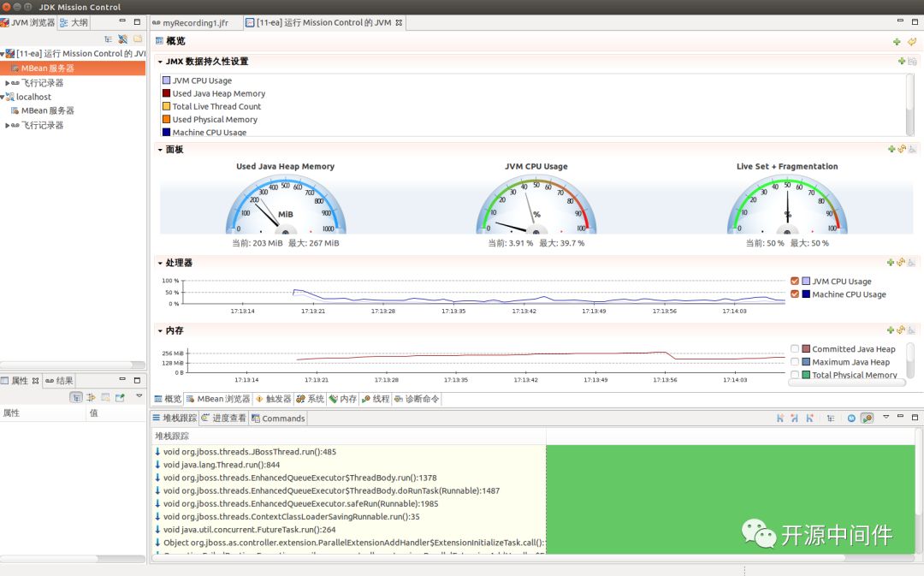The image size is (924, 576).
Task: Enable Total Physical Memory checkbox
Action: pyautogui.click(x=795, y=375)
